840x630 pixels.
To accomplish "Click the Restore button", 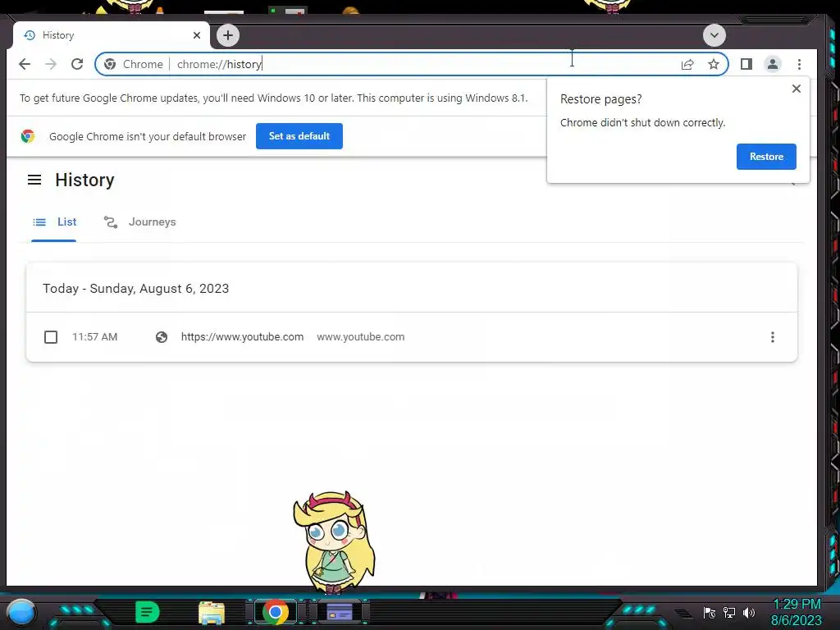I will point(766,157).
